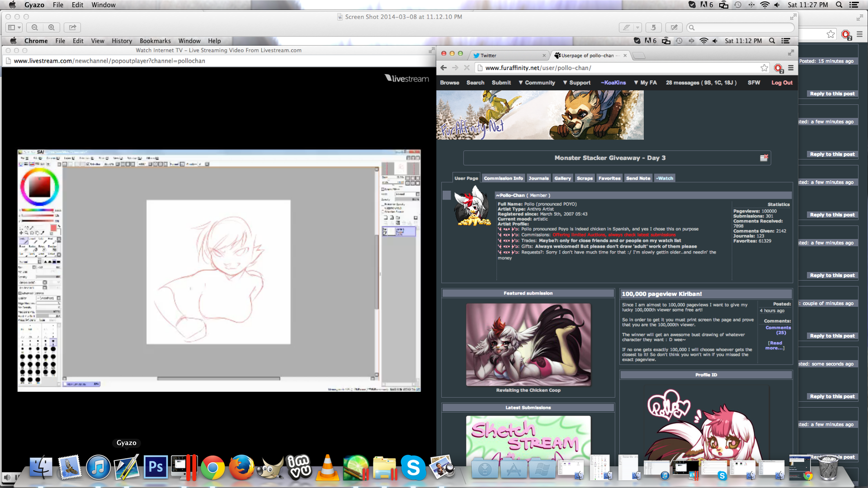Click the Rotate icon in Preview toolbar

click(653, 28)
